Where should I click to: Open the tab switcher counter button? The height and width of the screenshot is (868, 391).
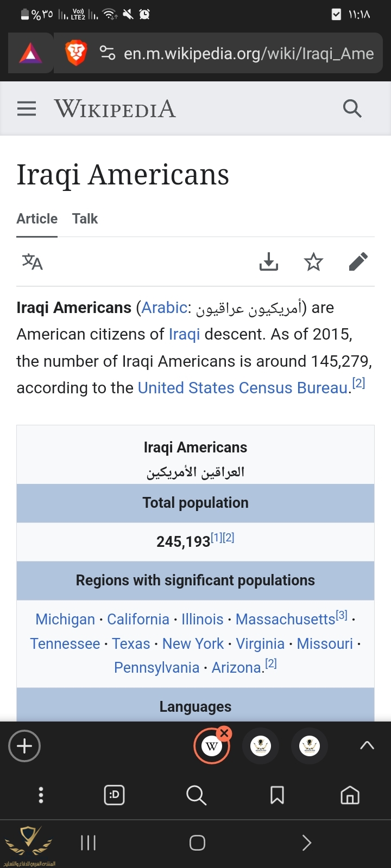114,795
